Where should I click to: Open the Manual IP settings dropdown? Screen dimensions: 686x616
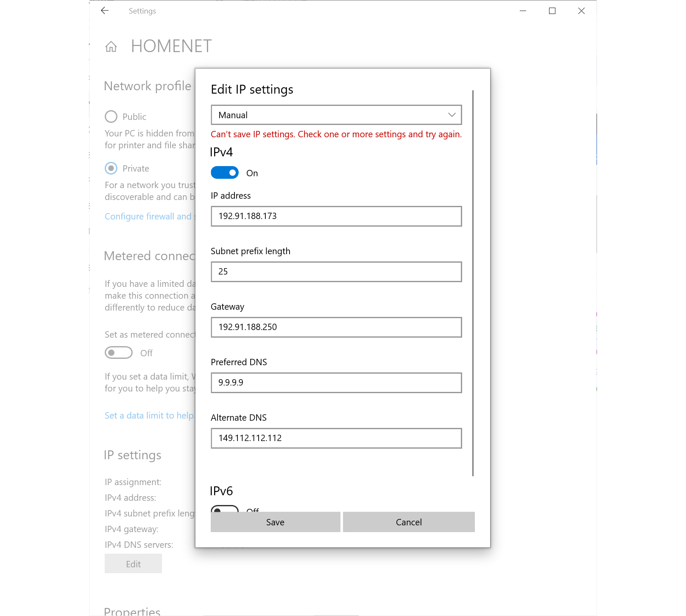click(x=336, y=115)
